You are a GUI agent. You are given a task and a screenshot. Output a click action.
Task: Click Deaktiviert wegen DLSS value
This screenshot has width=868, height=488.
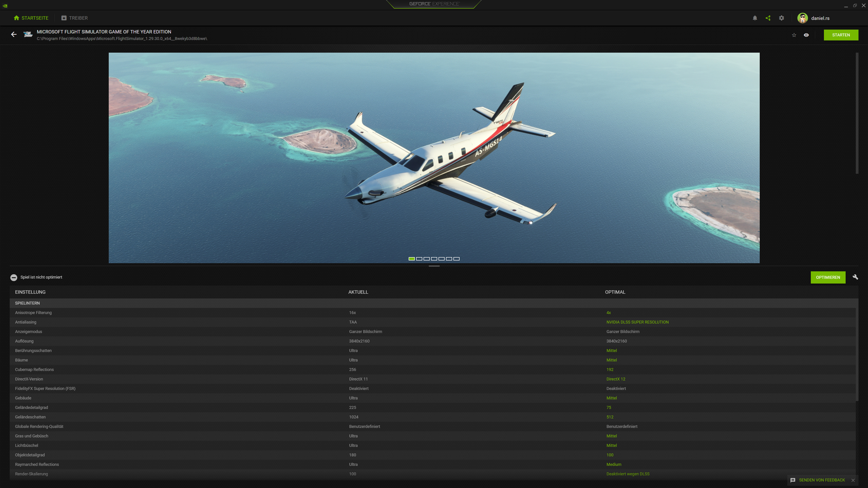click(628, 474)
